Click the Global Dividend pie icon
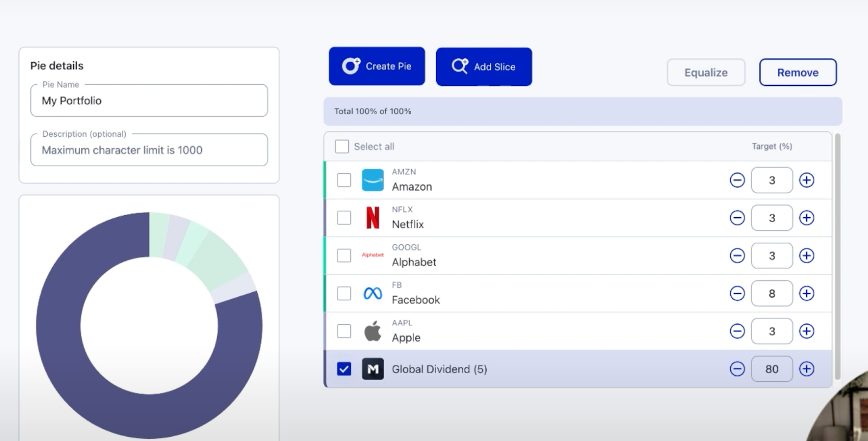This screenshot has width=868, height=441. pos(373,369)
